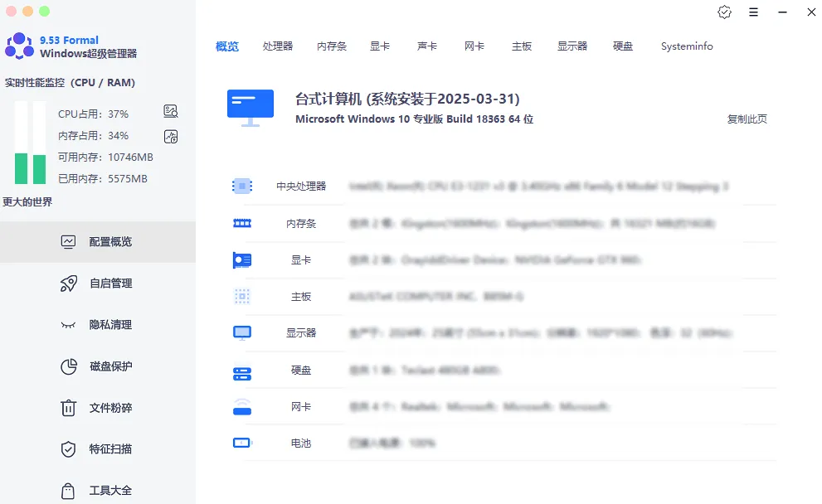Screen dimensions: 822x504
Task: Click the app logo next to 9.53 Formal
Action: 19,46
